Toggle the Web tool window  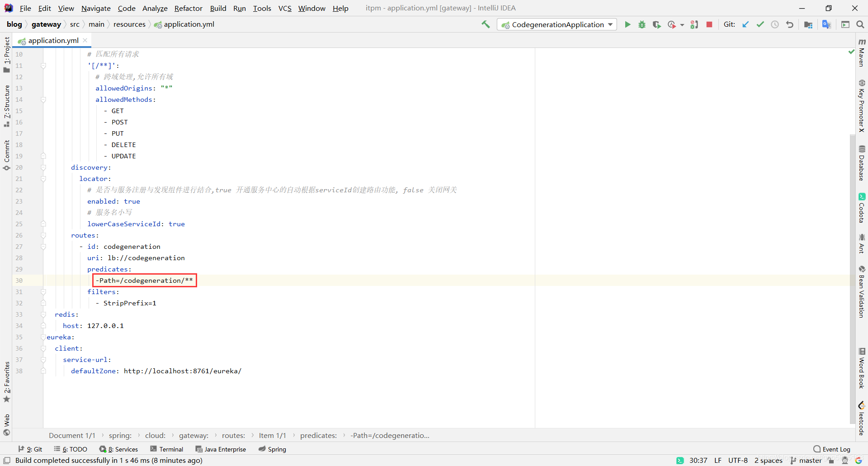(6, 424)
